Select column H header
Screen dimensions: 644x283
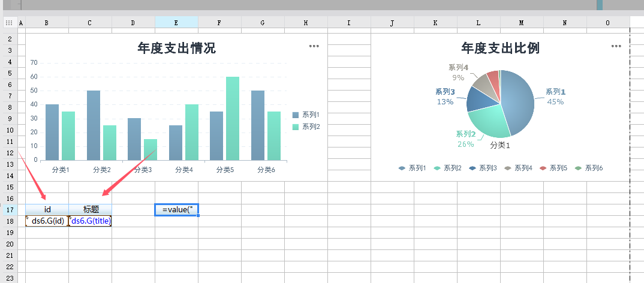click(306, 23)
